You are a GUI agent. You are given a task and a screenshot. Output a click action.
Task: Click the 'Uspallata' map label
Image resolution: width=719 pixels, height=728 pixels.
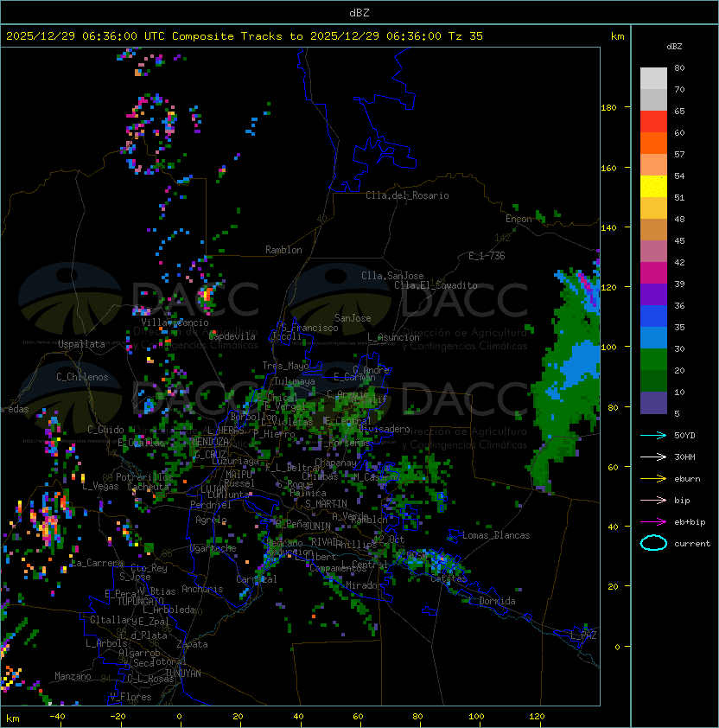pyautogui.click(x=81, y=344)
